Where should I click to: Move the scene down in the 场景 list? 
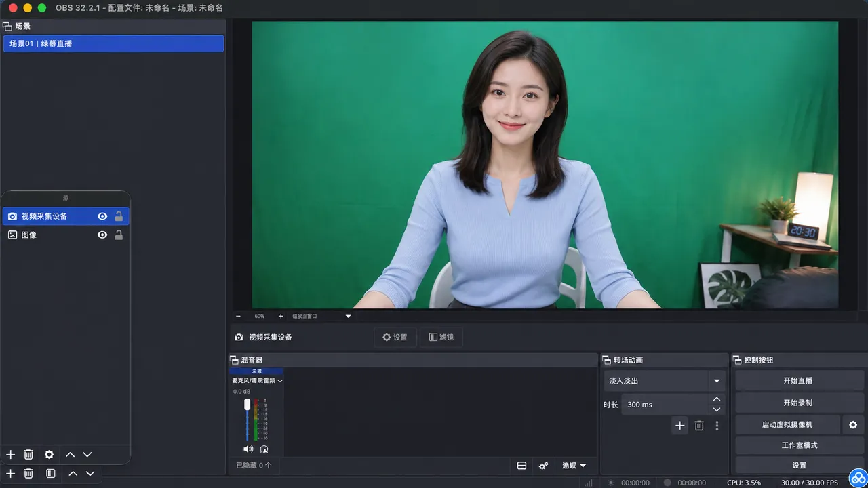click(91, 473)
